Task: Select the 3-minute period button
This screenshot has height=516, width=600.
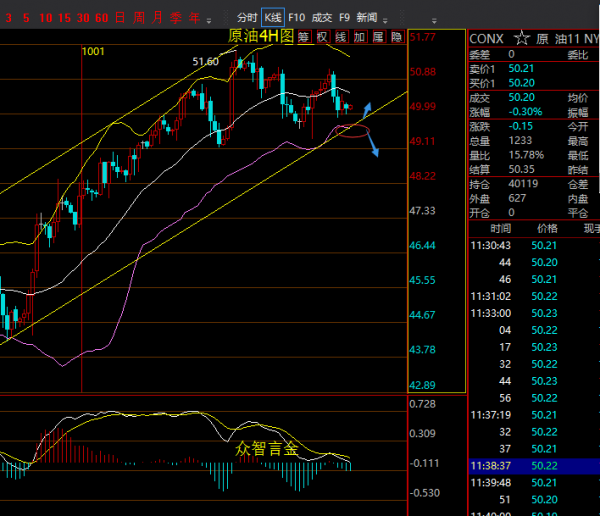Action: tap(8, 18)
